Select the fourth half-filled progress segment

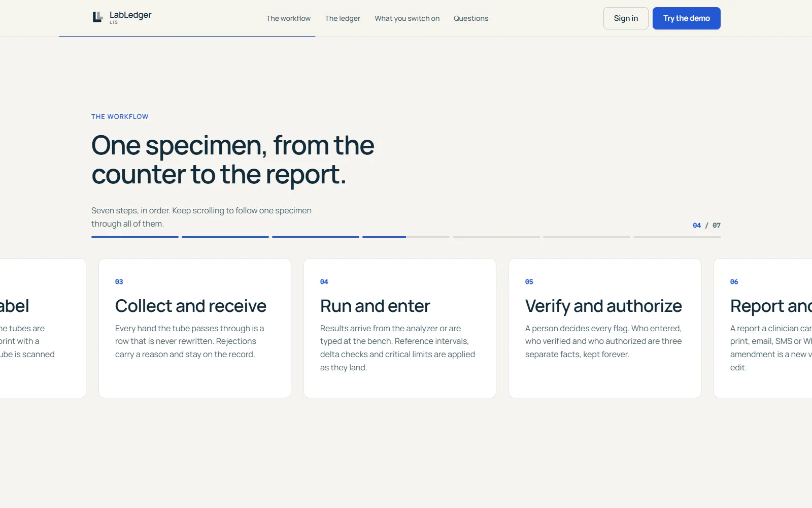(406, 237)
